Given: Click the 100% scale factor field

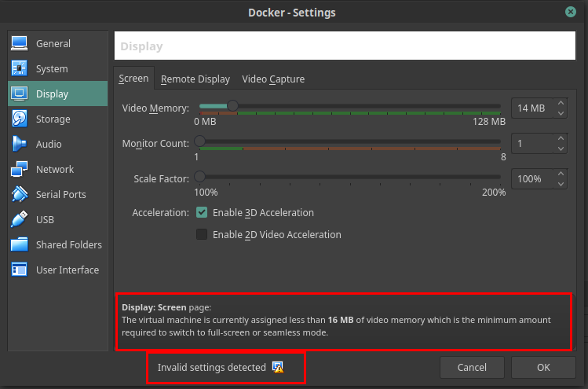Looking at the screenshot, I should point(531,178).
